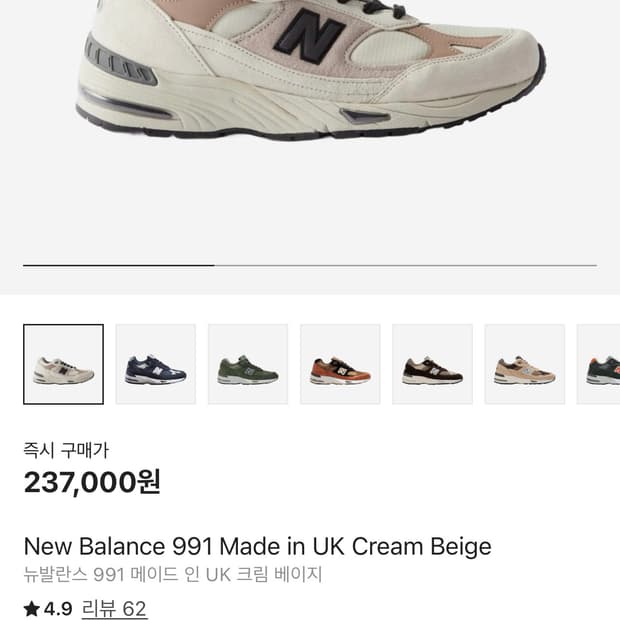Select the tan beige sneaker thumbnail
The height and width of the screenshot is (620, 620).
click(x=525, y=364)
